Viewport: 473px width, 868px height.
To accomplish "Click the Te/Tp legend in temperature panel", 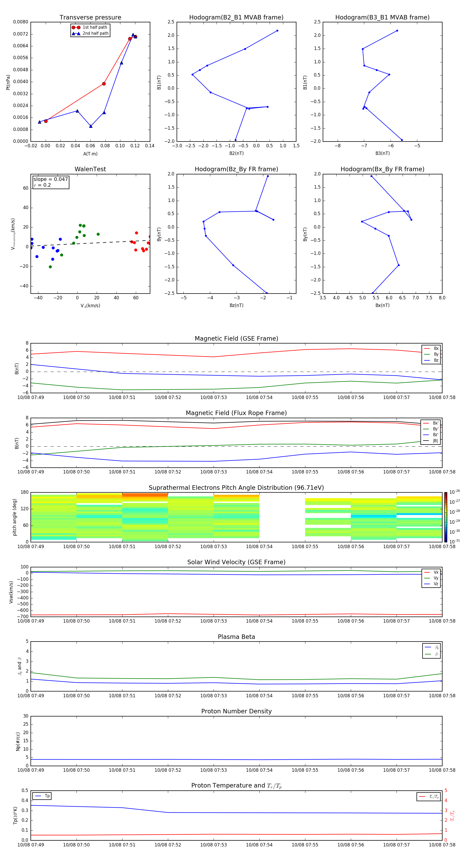I will (x=429, y=796).
